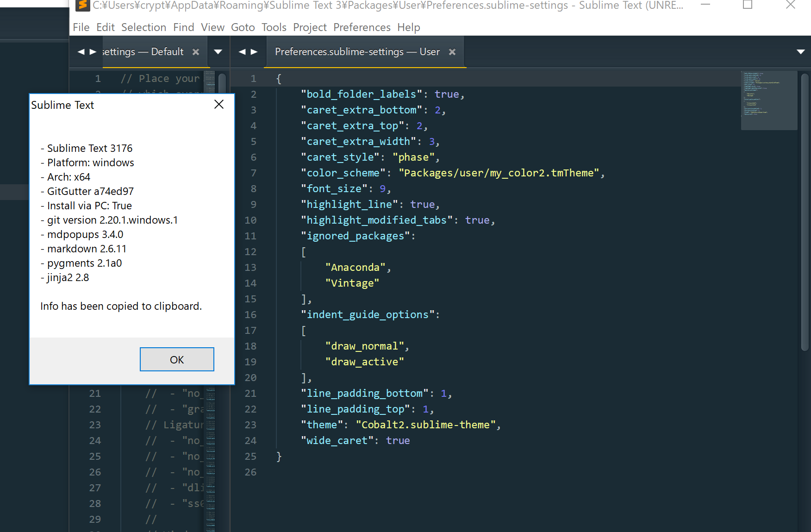Image resolution: width=811 pixels, height=532 pixels.
Task: Open the Project menu
Action: pyautogui.click(x=310, y=27)
